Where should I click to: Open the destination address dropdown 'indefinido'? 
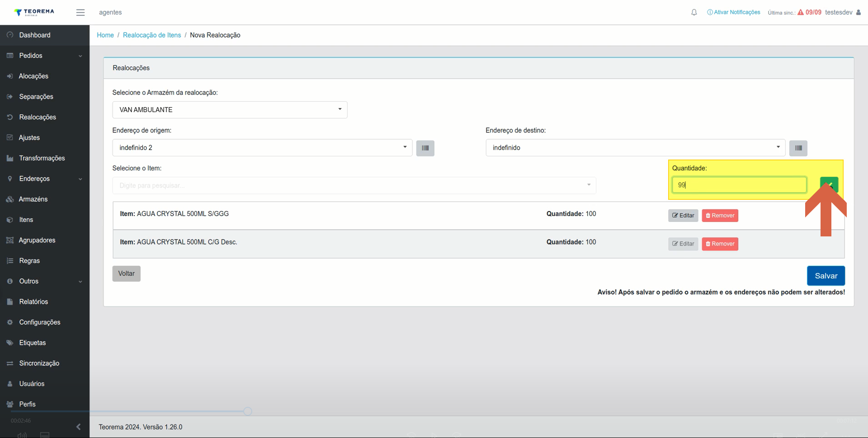[x=636, y=148]
